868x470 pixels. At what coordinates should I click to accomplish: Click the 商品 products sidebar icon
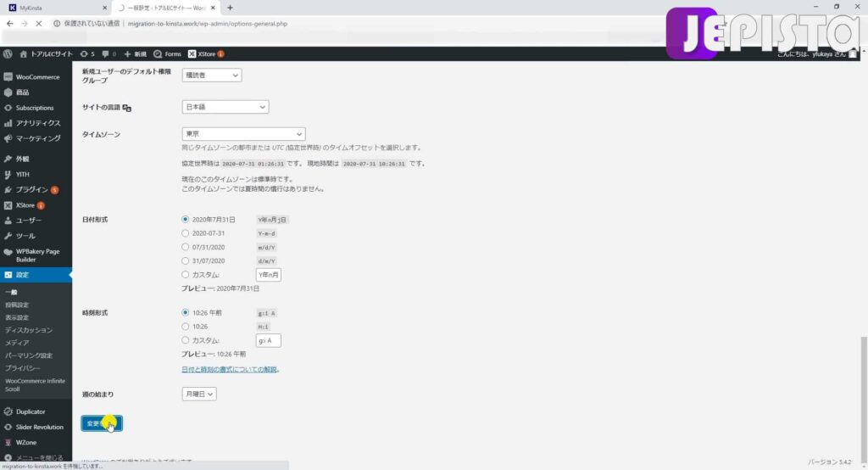click(x=8, y=92)
